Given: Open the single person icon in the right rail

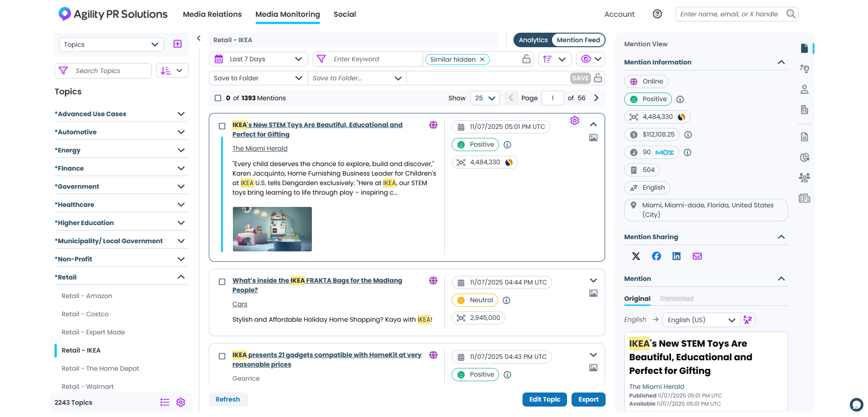Looking at the screenshot, I should pos(804,89).
